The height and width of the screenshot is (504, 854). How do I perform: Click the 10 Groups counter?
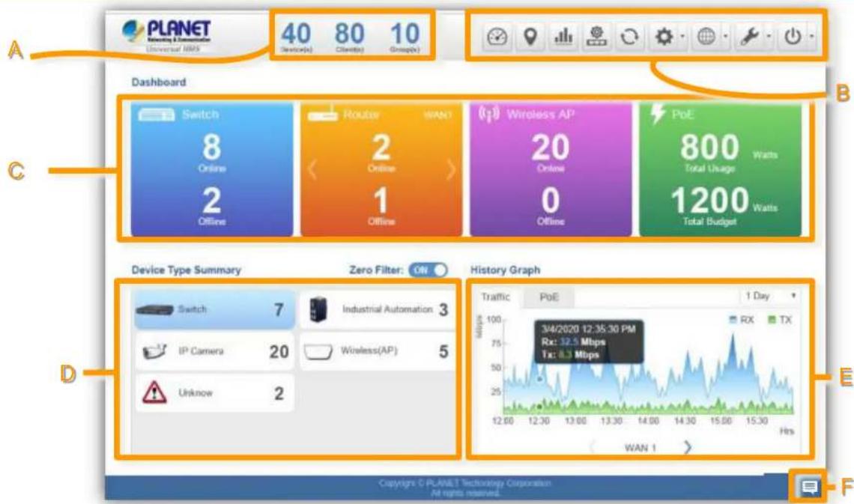tap(405, 37)
